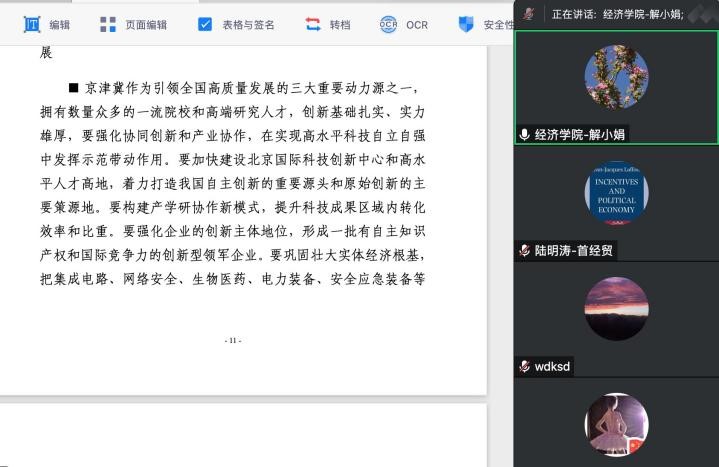
Task: Open the 页面编辑 page edit grid icon
Action: [x=108, y=24]
